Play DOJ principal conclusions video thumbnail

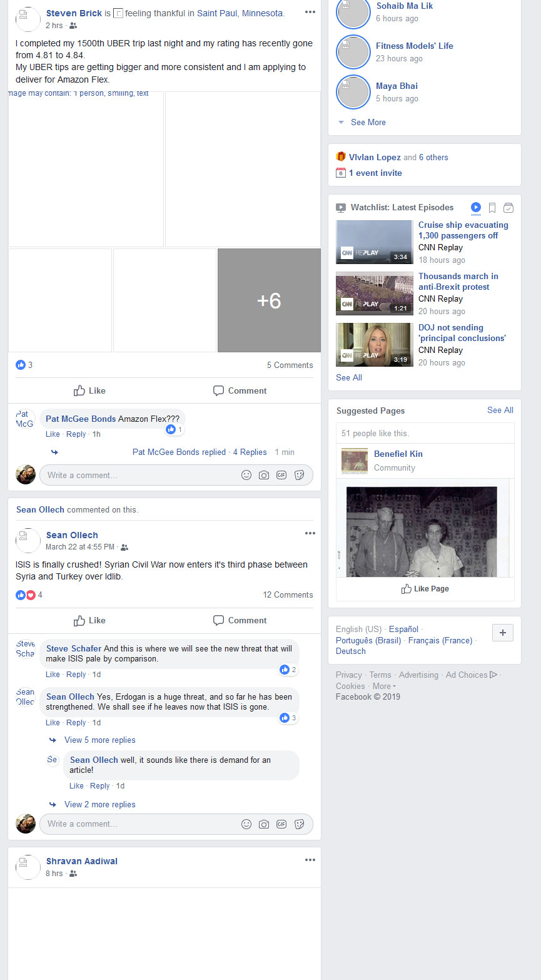click(374, 345)
